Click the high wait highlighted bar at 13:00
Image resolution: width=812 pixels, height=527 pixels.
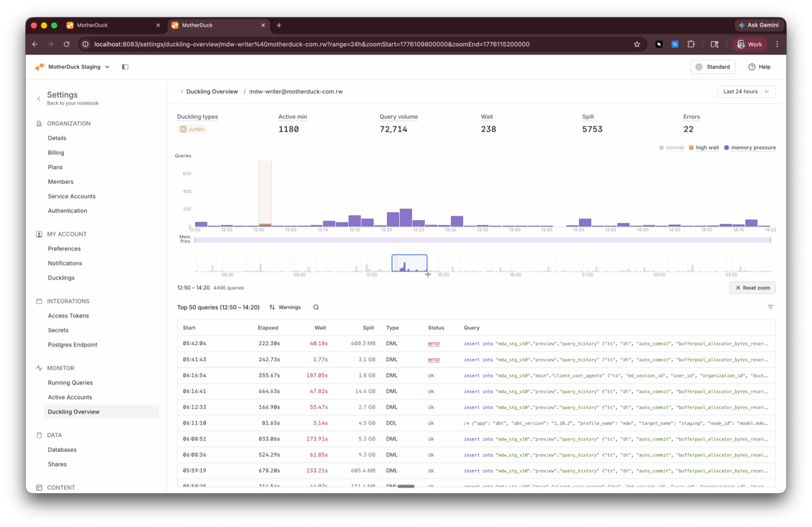[265, 194]
